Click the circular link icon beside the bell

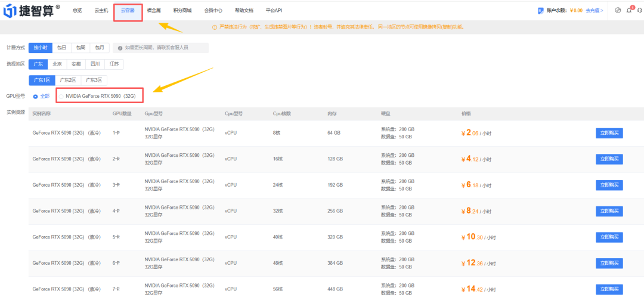618,10
